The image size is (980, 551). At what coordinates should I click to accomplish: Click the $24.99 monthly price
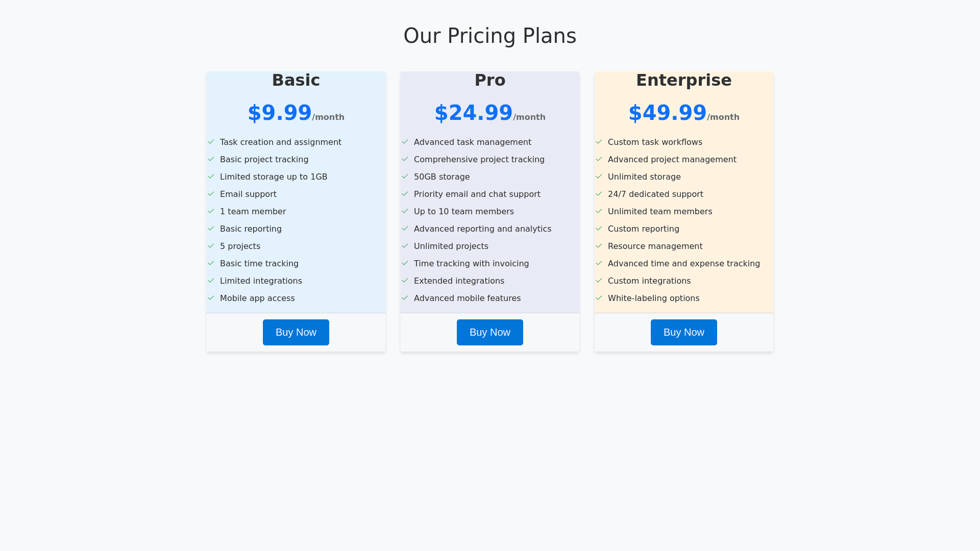click(473, 113)
